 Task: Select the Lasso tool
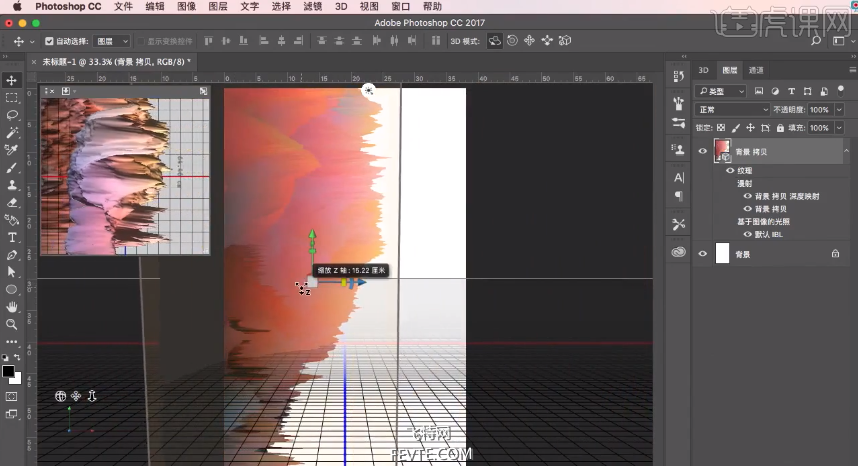coord(11,115)
